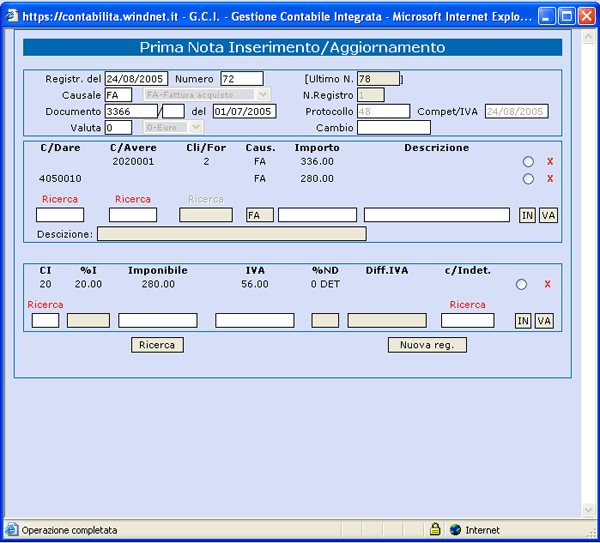Click the VA button in the IVA section
Screen dimensions: 600x543
coord(544,321)
